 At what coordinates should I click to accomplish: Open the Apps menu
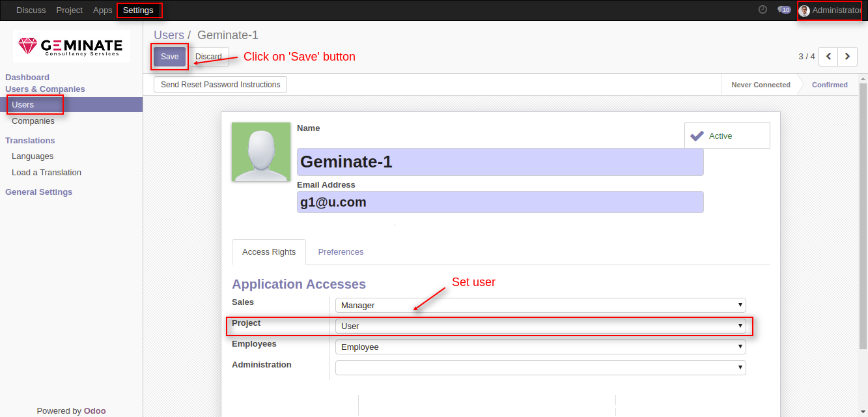pyautogui.click(x=102, y=10)
